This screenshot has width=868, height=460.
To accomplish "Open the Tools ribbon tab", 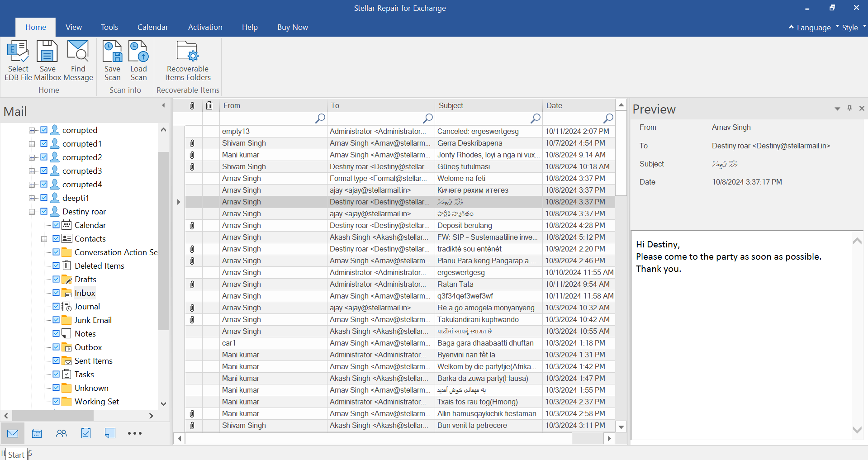I will 109,27.
